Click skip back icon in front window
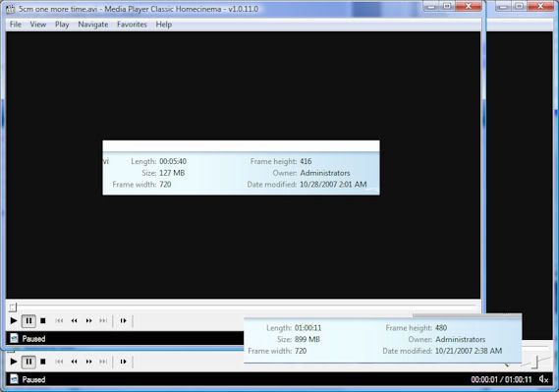The height and width of the screenshot is (392, 559). click(x=59, y=320)
